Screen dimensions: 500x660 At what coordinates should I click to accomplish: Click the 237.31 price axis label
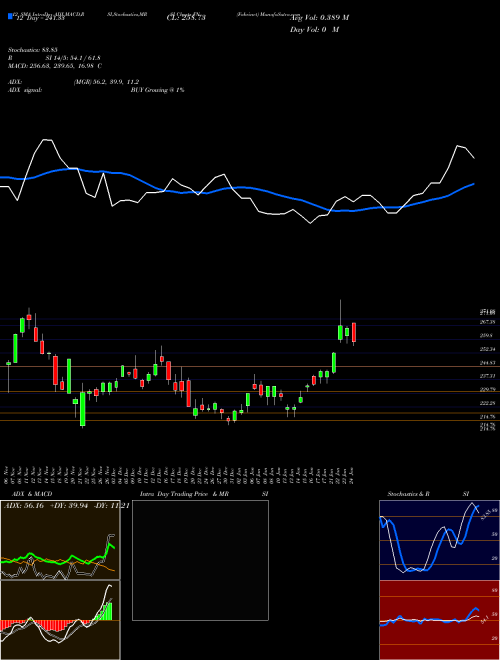[487, 376]
